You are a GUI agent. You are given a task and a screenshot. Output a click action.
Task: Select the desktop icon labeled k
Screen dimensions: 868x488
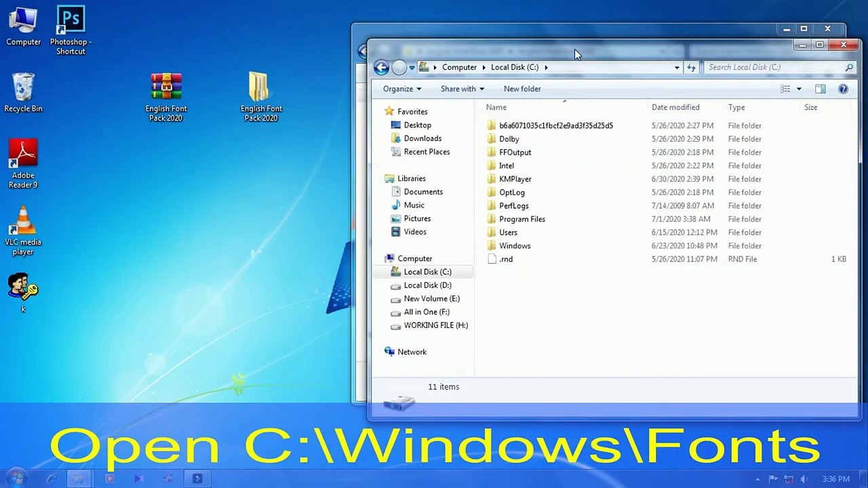(x=23, y=292)
